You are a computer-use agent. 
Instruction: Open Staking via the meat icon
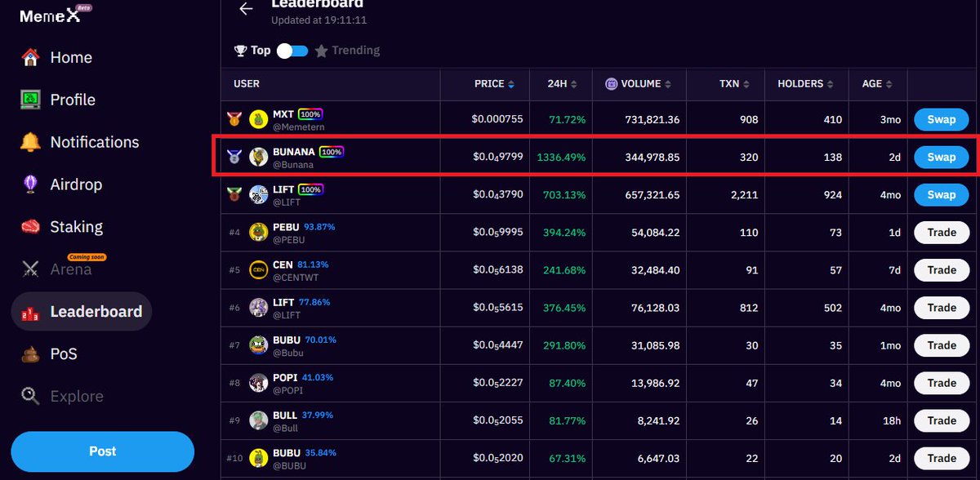tap(31, 227)
